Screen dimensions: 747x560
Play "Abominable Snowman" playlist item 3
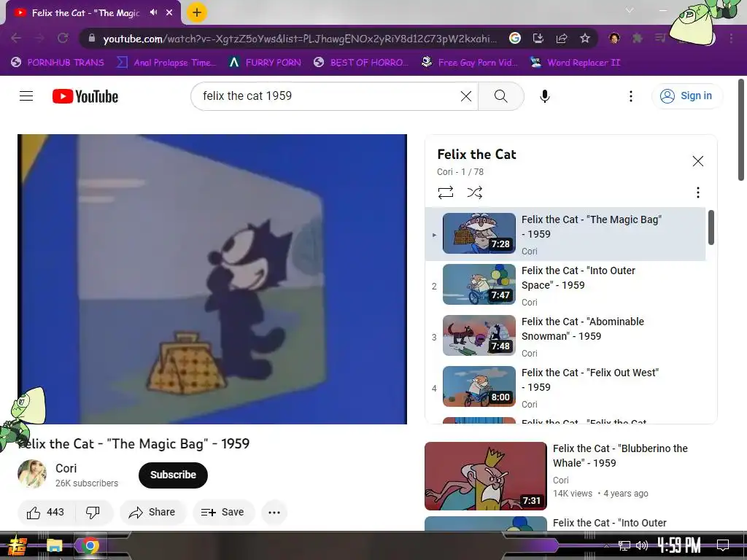pyautogui.click(x=565, y=335)
